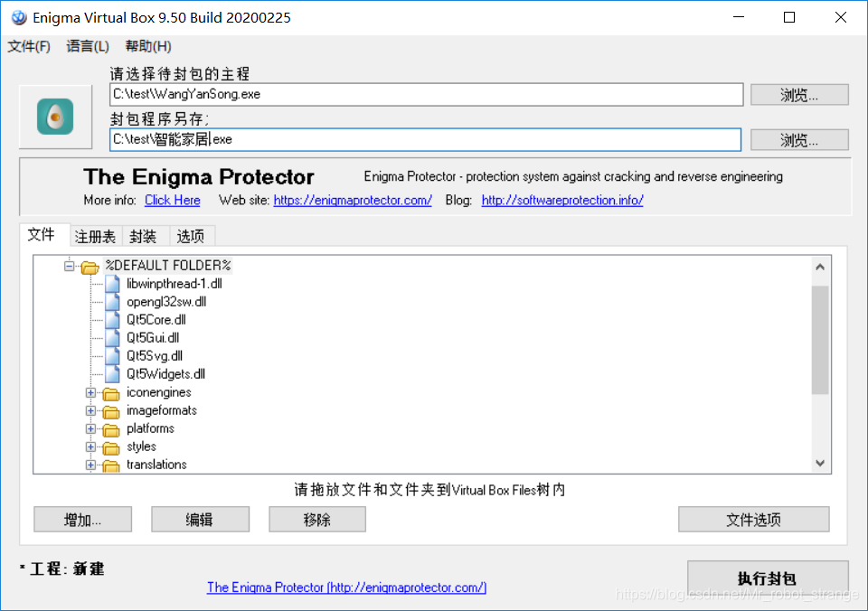Select the Qt5Svg.dll entry

(x=155, y=356)
